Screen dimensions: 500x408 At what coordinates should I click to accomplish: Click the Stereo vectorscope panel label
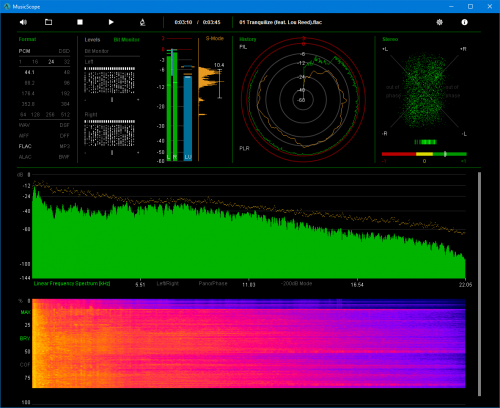(x=390, y=39)
